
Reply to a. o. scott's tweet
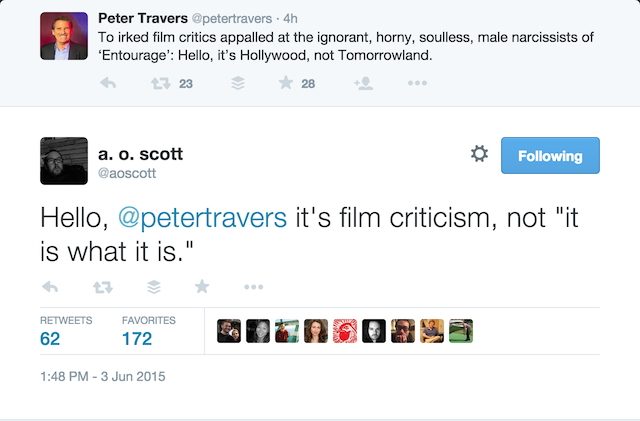pyautogui.click(x=50, y=287)
